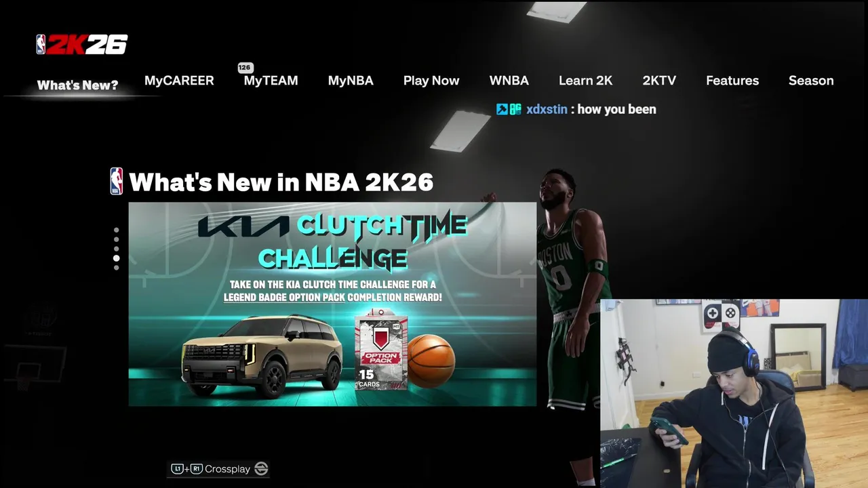Click the Kia logo in the banner

click(244, 226)
